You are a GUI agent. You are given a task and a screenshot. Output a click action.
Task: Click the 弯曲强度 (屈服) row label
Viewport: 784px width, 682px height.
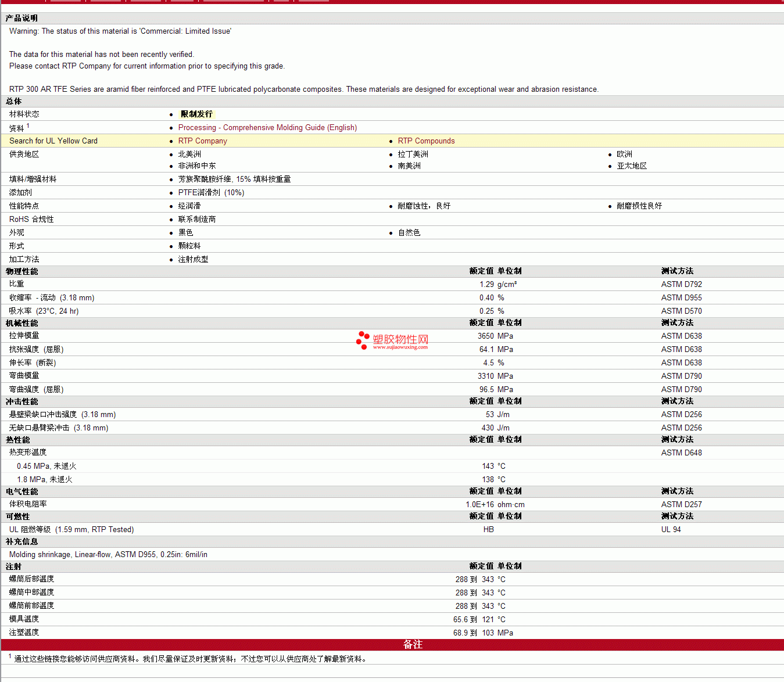coord(36,389)
